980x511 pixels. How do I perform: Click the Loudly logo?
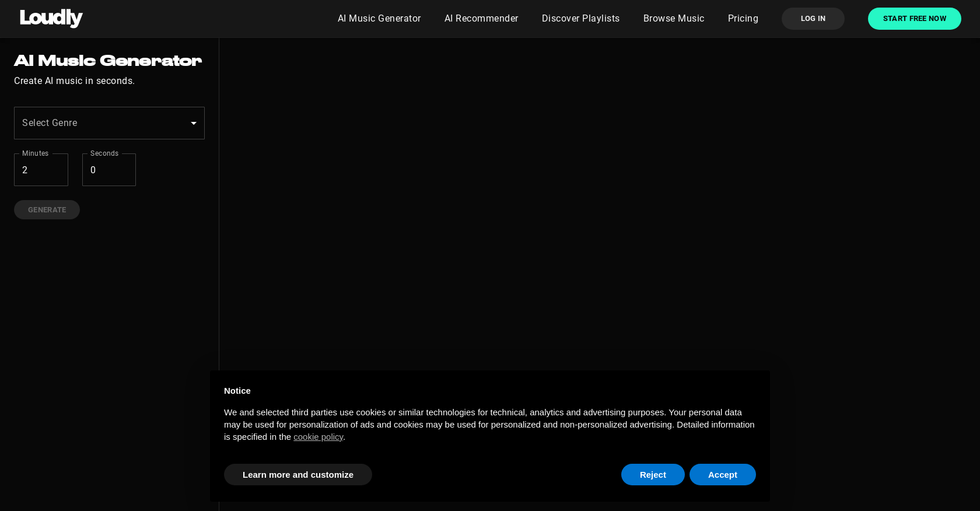(51, 18)
